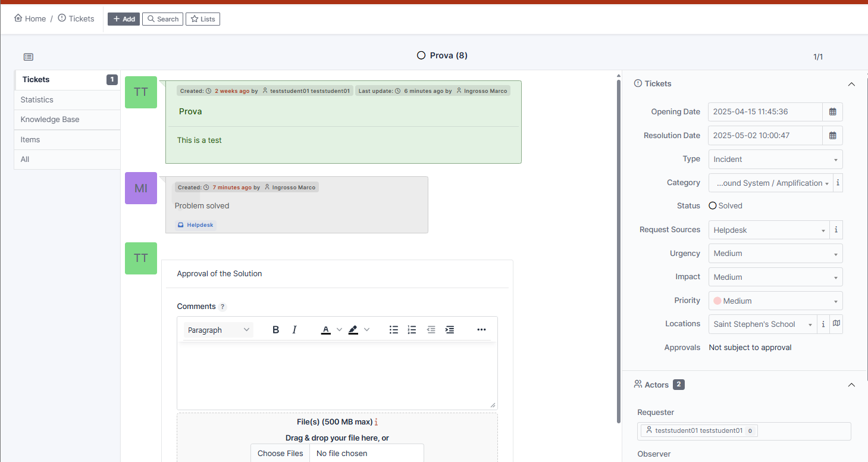The width and height of the screenshot is (868, 462).
Task: Click the Category info icon
Action: point(838,183)
